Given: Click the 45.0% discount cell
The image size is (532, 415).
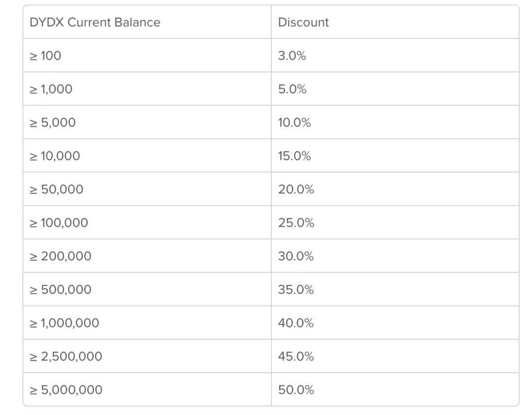Looking at the screenshot, I should pos(395,356).
